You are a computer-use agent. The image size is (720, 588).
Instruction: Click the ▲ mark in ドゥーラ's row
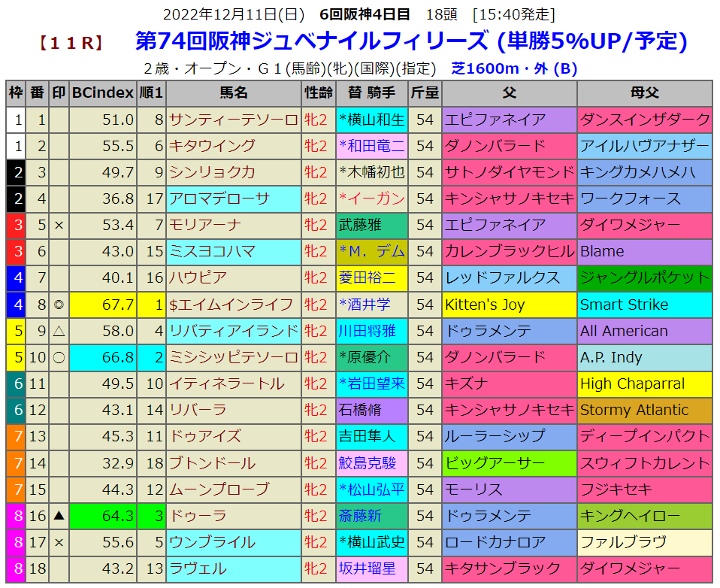click(59, 516)
